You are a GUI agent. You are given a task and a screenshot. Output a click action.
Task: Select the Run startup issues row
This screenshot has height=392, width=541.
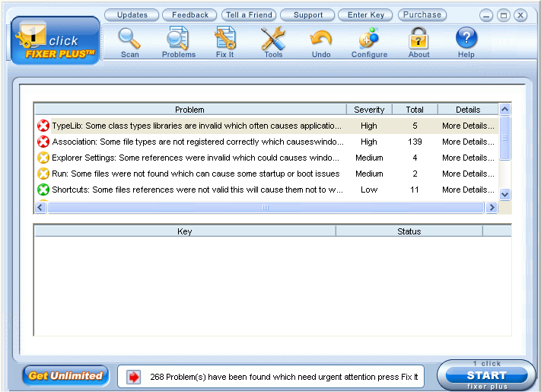pos(196,174)
